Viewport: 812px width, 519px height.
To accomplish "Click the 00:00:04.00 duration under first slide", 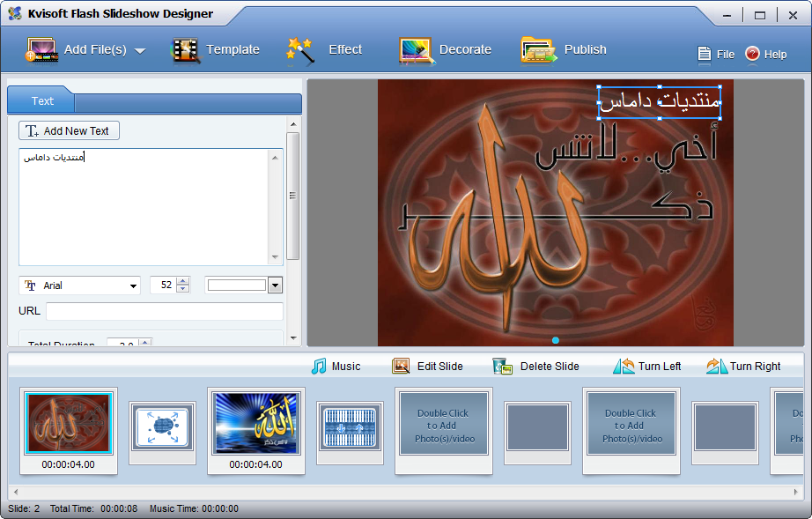I will (69, 464).
